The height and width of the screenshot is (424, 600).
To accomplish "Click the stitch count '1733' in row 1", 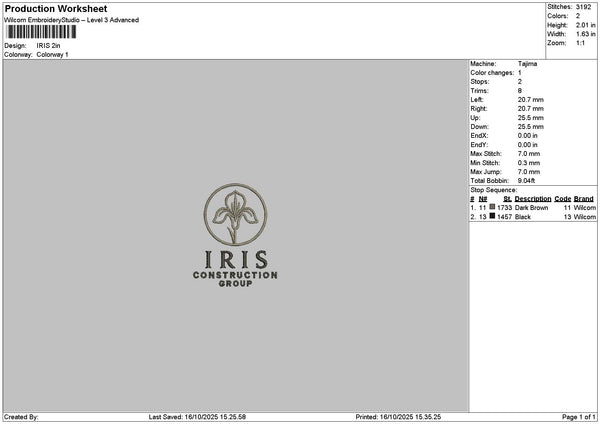I will [x=505, y=208].
